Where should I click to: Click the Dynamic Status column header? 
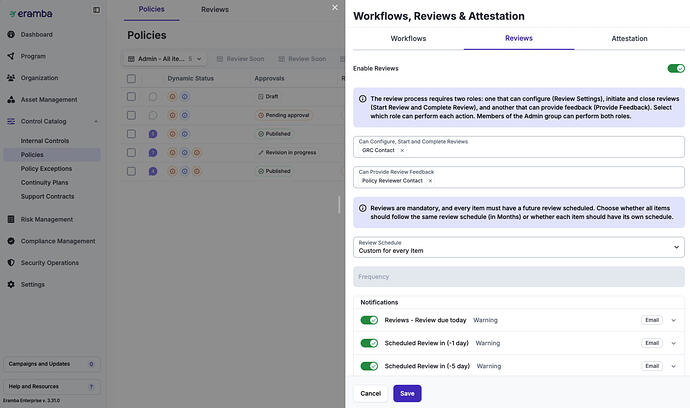191,78
